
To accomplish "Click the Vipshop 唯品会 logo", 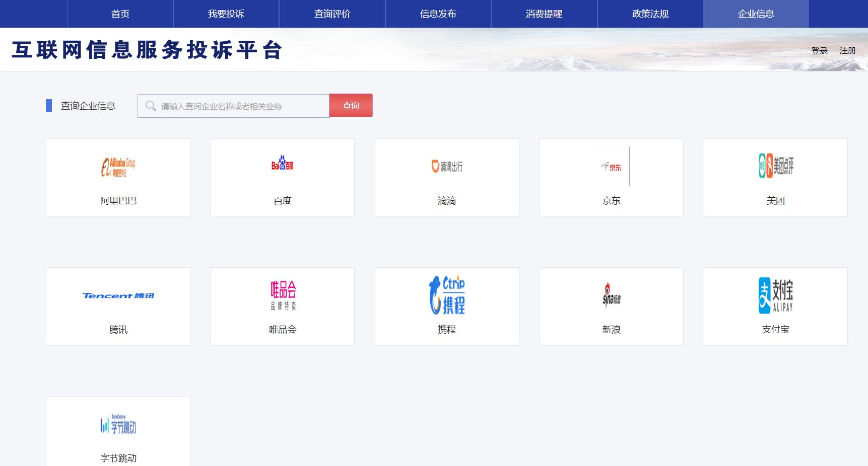I will (x=283, y=295).
